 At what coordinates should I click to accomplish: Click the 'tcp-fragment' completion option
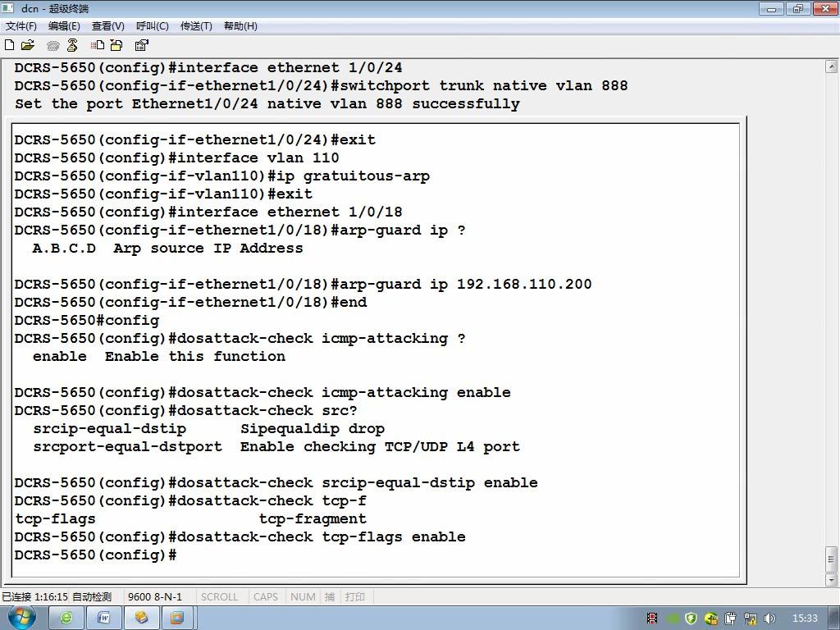coord(313,519)
